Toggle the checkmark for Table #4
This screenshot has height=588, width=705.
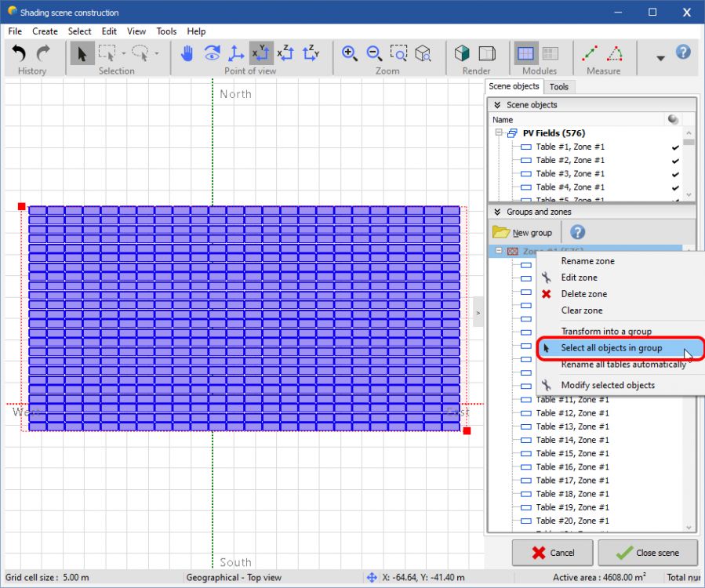675,187
